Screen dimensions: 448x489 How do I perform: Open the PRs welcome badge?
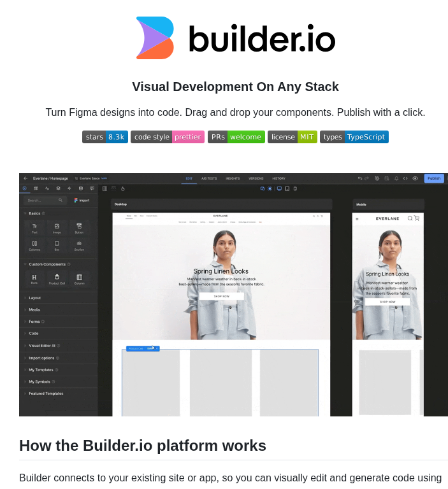pos(236,137)
